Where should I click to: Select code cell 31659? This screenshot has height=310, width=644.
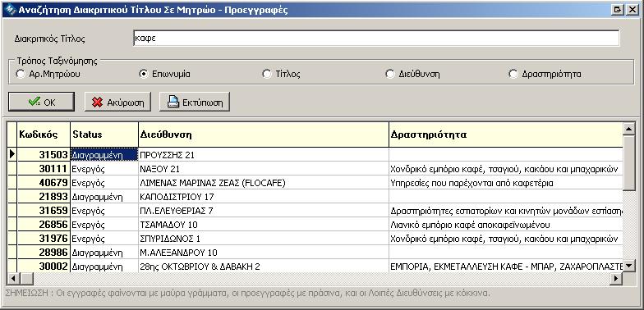pos(44,211)
